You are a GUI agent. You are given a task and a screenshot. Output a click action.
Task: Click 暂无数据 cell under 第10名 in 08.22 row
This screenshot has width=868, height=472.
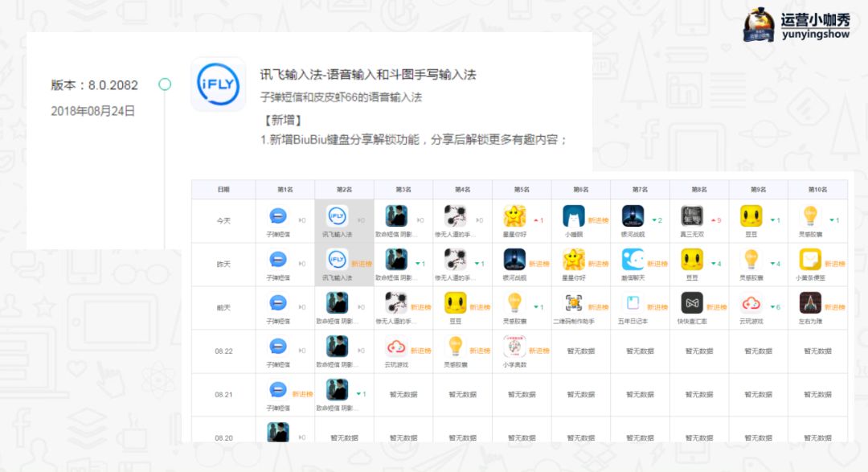point(817,351)
